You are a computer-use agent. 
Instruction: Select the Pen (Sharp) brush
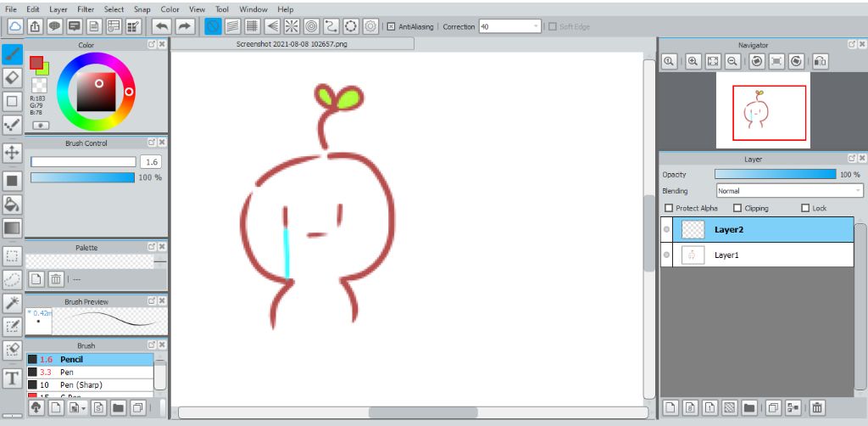tap(90, 384)
